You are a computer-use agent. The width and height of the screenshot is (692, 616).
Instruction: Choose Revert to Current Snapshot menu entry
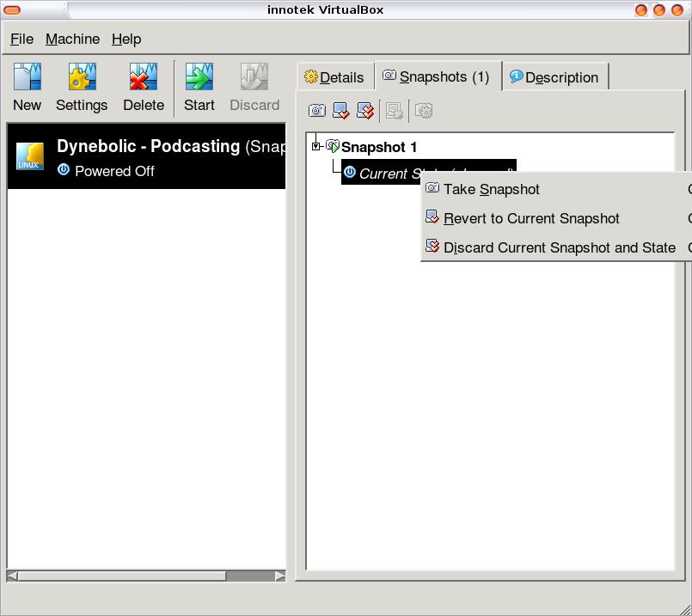pos(531,218)
